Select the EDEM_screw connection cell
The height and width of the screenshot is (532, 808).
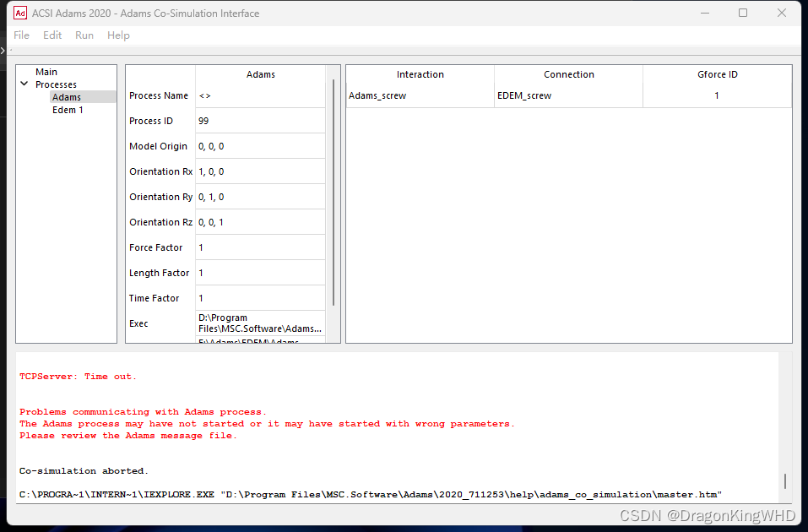point(568,95)
